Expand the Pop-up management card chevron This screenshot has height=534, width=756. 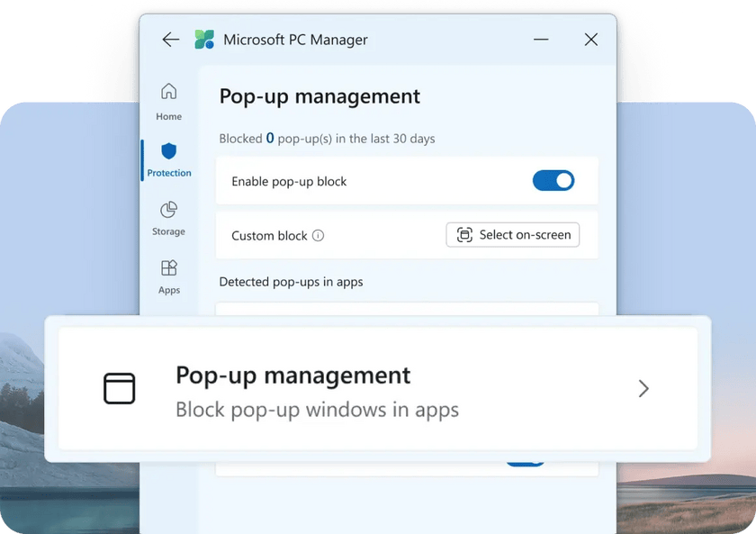point(643,388)
